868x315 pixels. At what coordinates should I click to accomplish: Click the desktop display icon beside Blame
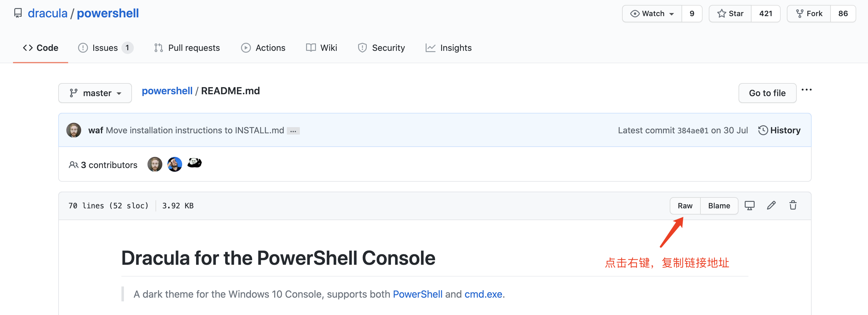pyautogui.click(x=749, y=205)
